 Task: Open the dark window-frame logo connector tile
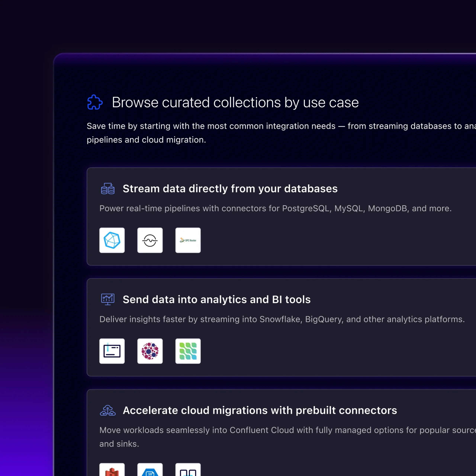point(112,351)
